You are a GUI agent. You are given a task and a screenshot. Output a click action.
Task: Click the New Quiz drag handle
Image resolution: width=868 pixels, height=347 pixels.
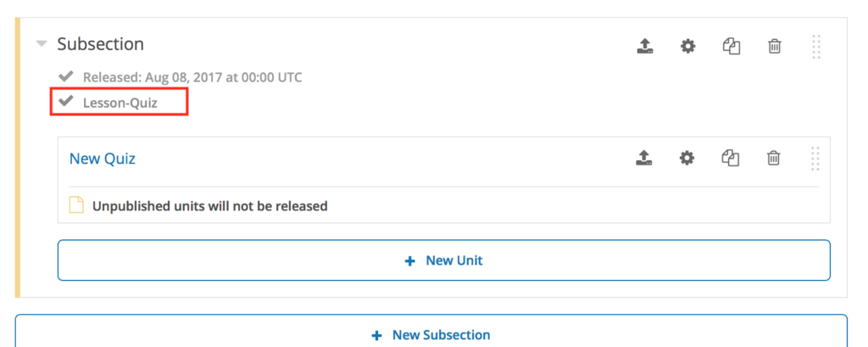(x=815, y=159)
